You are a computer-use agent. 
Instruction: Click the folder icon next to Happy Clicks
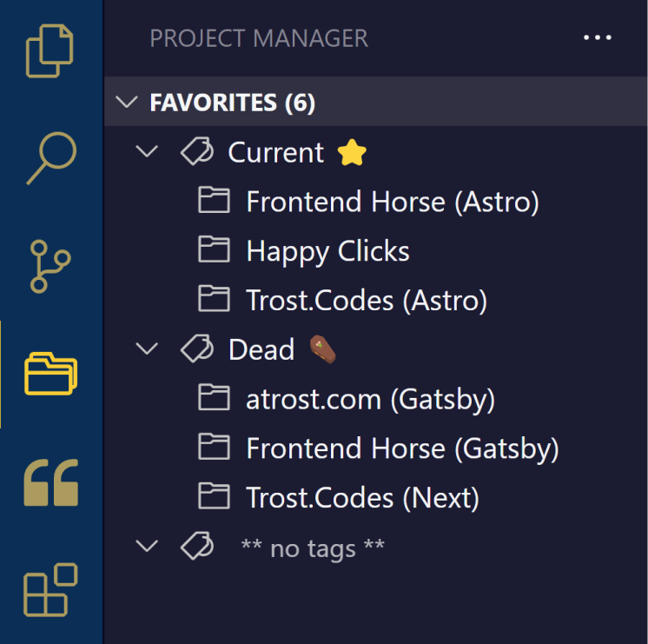[214, 249]
